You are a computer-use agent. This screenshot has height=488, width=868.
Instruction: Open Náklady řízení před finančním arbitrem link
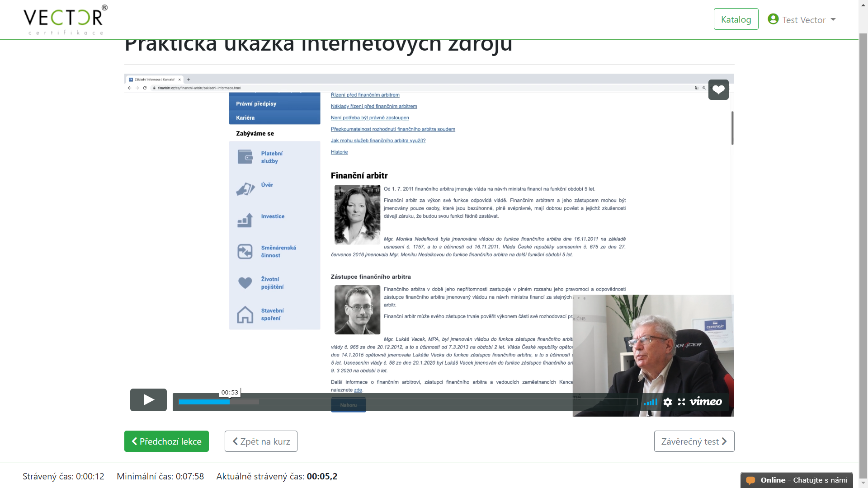(374, 106)
